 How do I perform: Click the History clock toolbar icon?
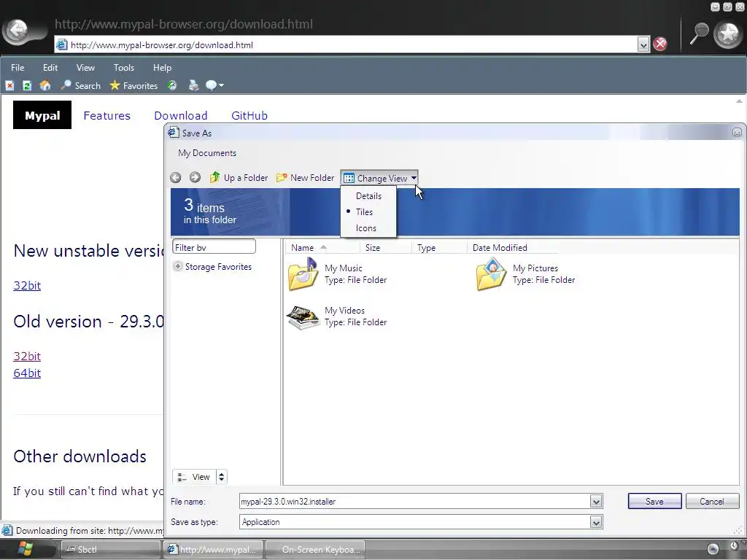pos(172,86)
